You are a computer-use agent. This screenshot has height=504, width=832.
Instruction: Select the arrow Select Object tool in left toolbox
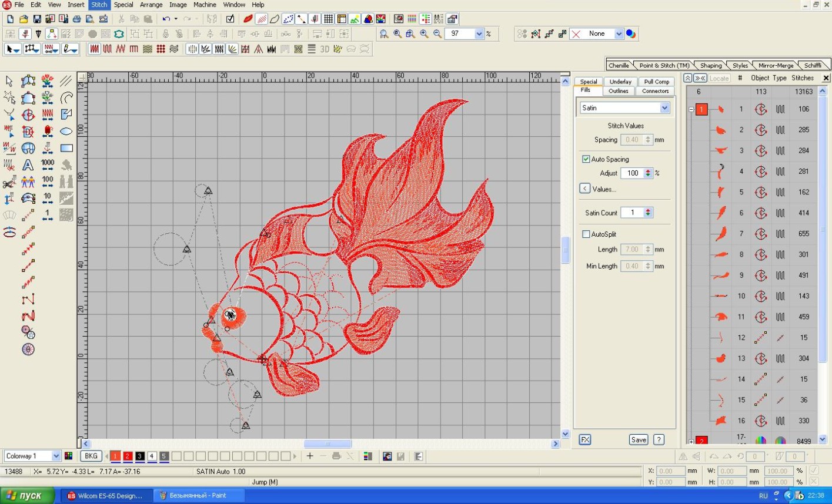(x=9, y=81)
